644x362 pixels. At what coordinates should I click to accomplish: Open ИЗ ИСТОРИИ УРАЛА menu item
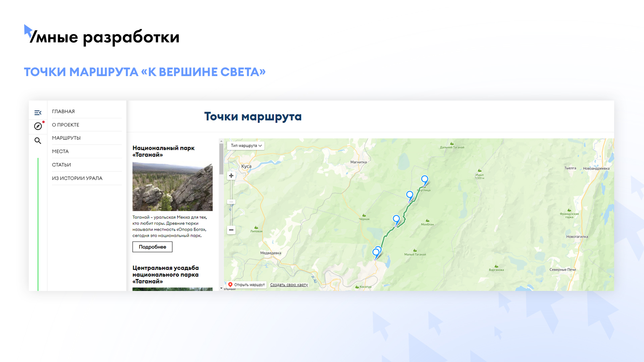click(77, 178)
